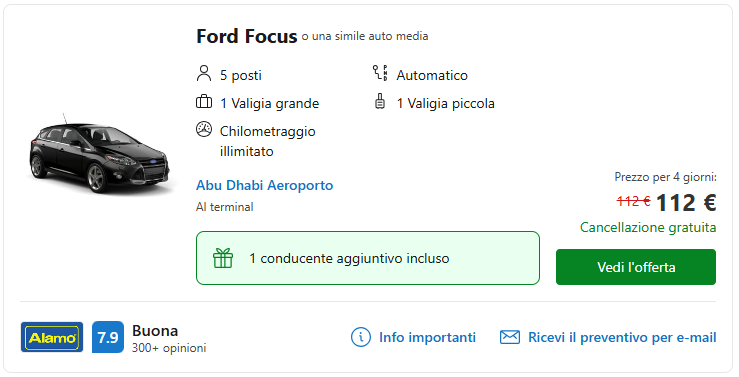Image resolution: width=739 pixels, height=377 pixels.
Task: Open the Vedi l'offerta button
Action: coord(636,267)
